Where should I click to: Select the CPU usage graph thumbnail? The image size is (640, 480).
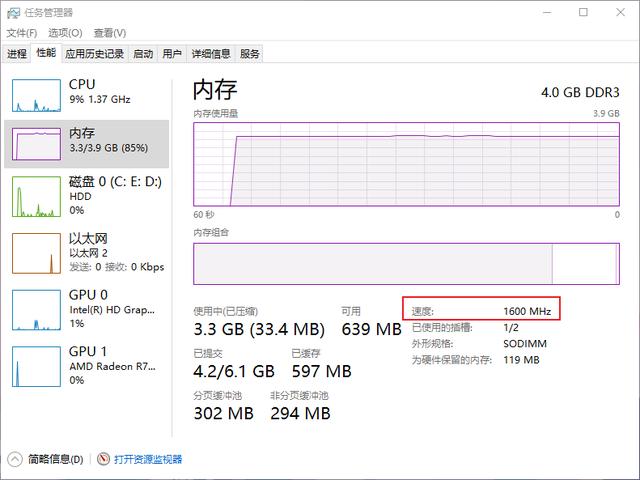(x=36, y=96)
